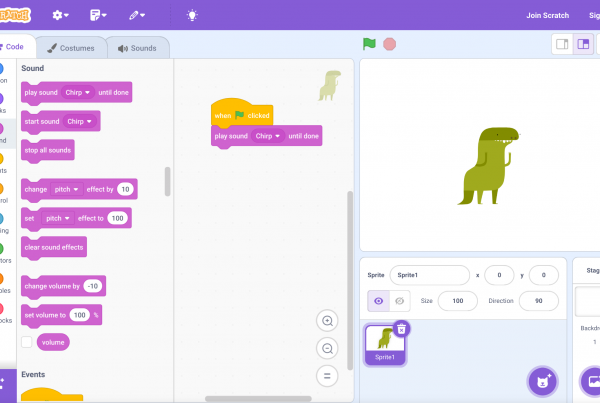Hide the sprite with crossed-eye icon

(x=399, y=301)
